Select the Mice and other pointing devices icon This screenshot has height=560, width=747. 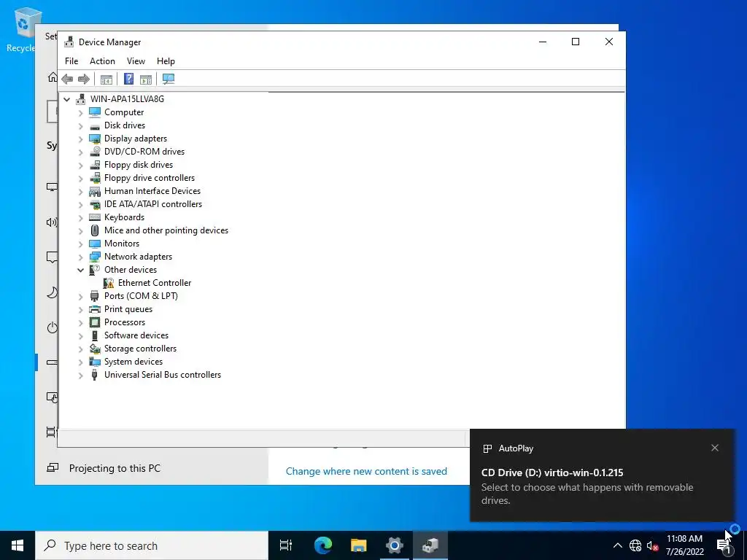[x=95, y=230]
